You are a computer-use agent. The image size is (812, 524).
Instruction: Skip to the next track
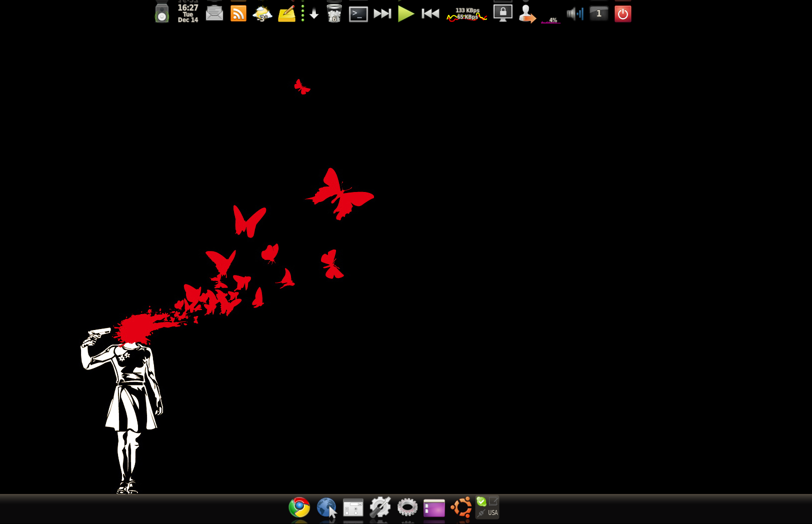[382, 13]
